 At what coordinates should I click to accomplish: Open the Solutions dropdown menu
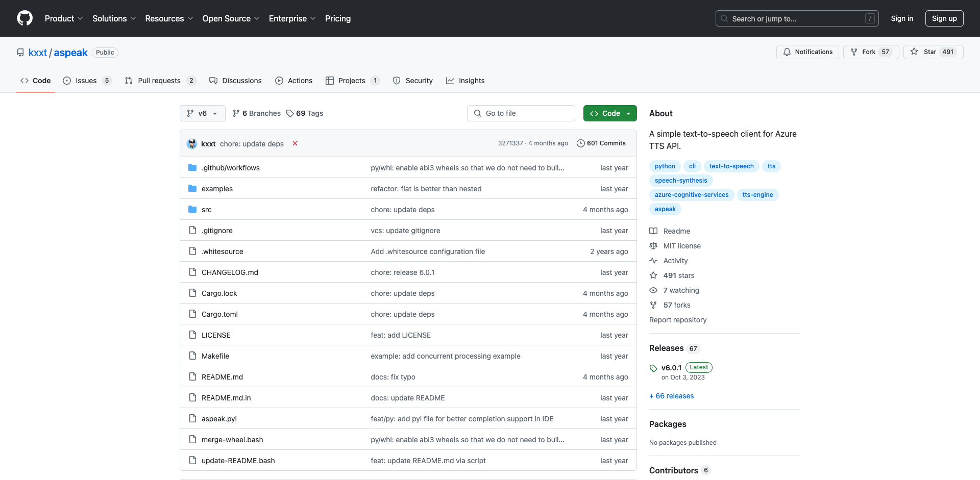point(114,18)
